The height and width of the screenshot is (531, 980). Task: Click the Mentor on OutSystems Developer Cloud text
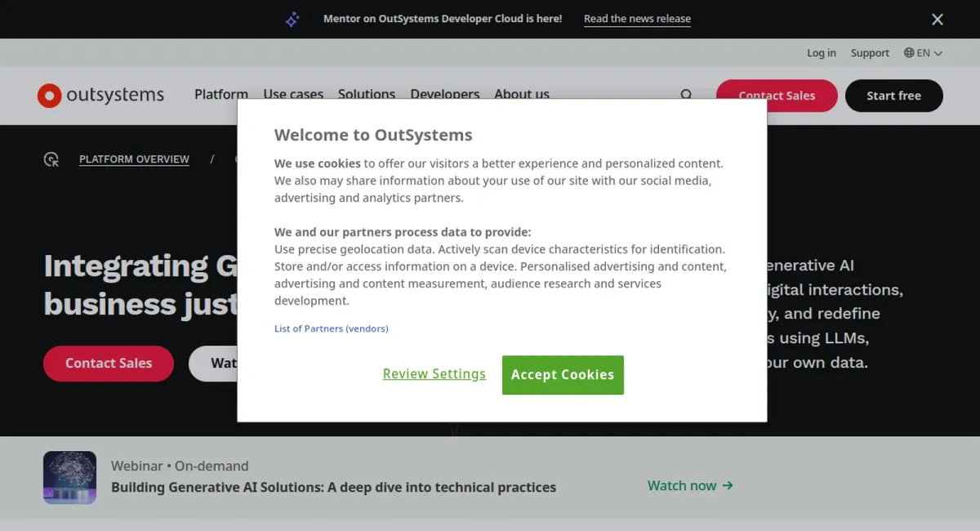(x=443, y=19)
